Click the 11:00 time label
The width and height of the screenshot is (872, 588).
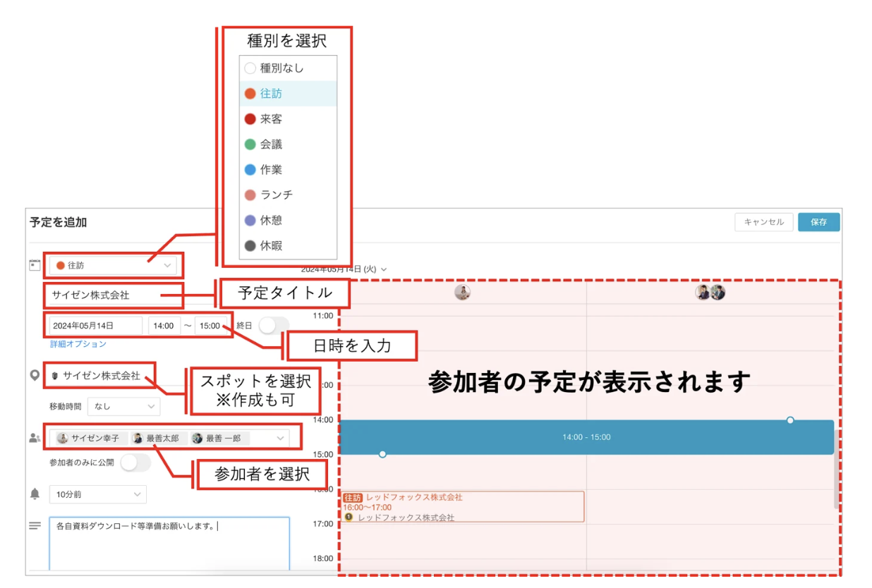tap(323, 315)
